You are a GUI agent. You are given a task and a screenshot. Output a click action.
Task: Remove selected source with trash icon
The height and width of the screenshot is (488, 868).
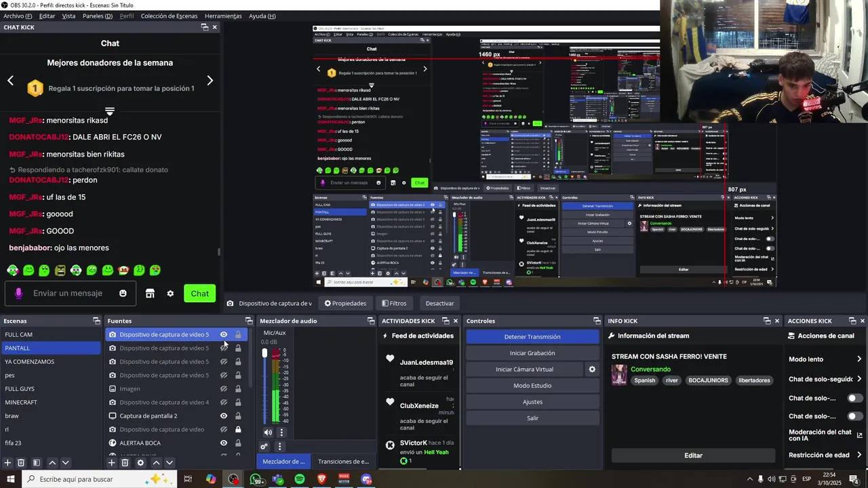pos(125,463)
